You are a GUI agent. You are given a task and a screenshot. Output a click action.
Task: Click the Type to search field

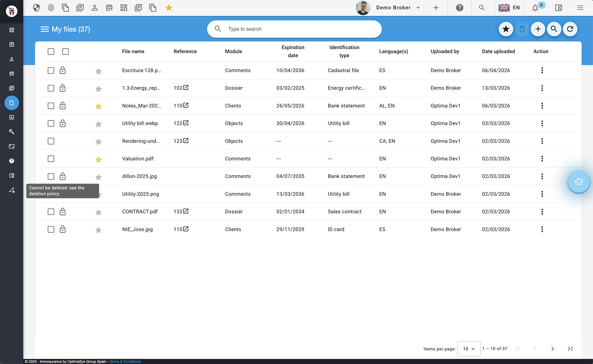[293, 29]
